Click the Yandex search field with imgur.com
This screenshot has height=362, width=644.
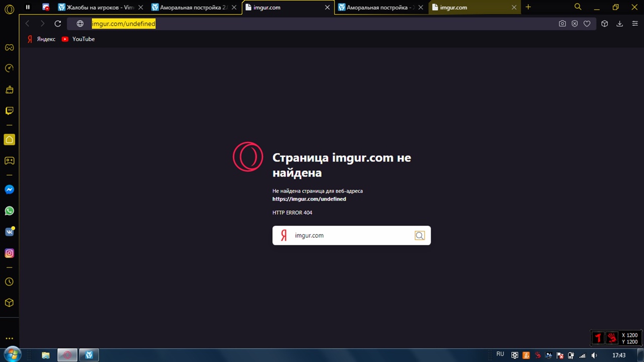[x=351, y=235]
